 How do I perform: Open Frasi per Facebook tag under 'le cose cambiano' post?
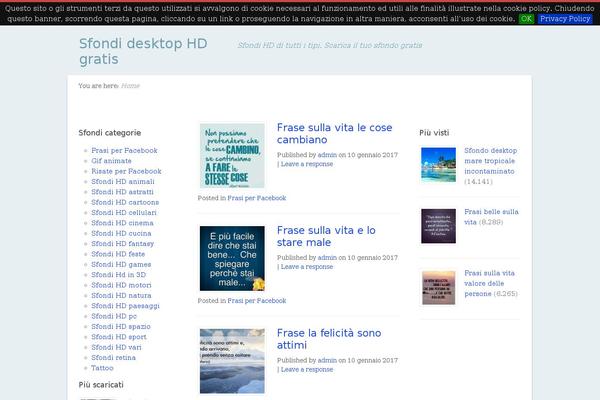257,198
